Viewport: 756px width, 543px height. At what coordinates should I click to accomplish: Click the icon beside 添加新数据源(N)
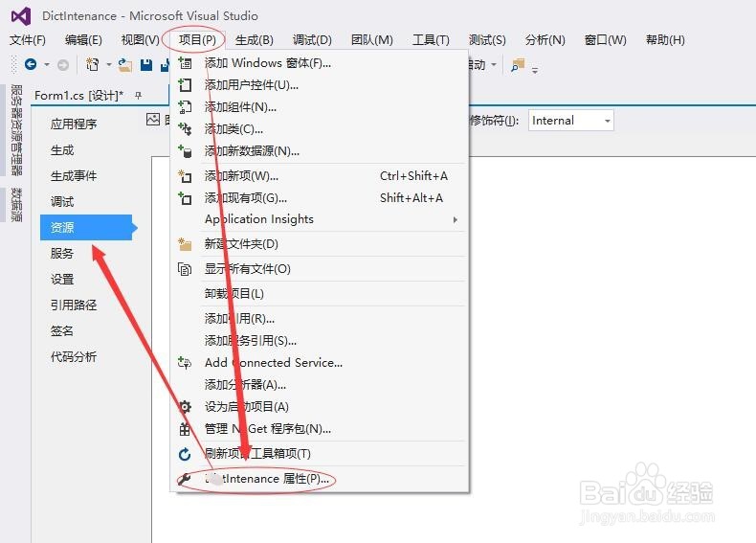coord(185,151)
